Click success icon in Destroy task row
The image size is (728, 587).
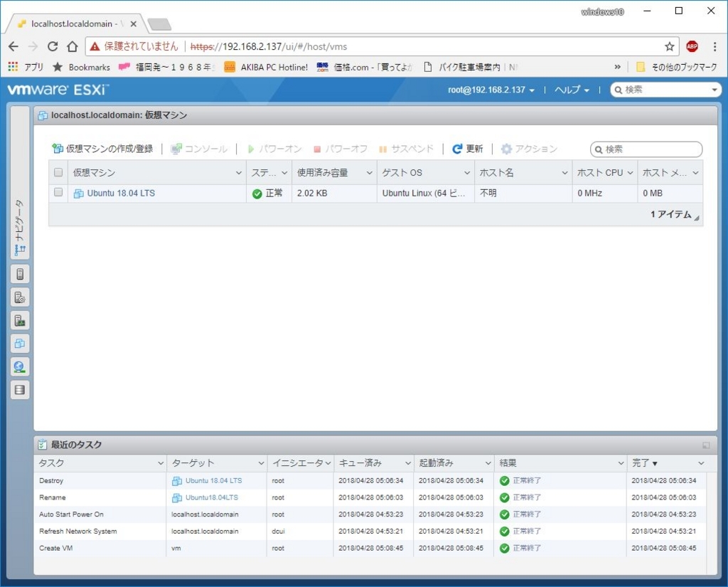coord(505,481)
